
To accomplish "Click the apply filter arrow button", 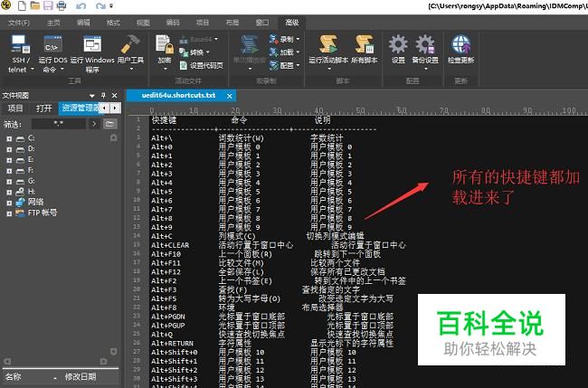I will pos(94,124).
